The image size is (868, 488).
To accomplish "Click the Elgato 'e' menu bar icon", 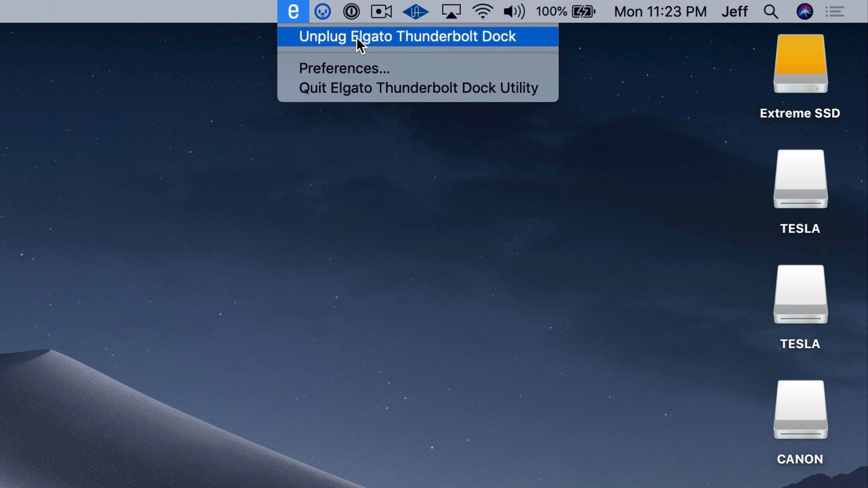I will coord(293,11).
